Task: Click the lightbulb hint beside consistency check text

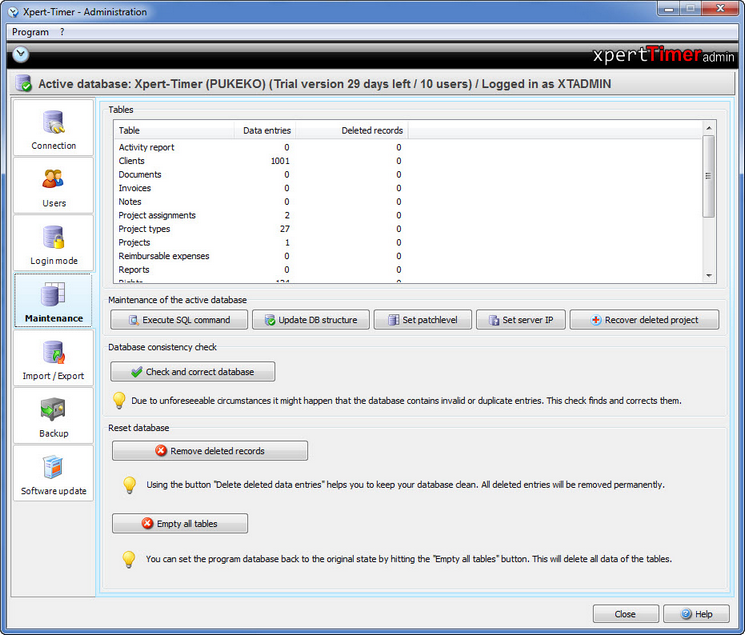Action: pyautogui.click(x=119, y=401)
